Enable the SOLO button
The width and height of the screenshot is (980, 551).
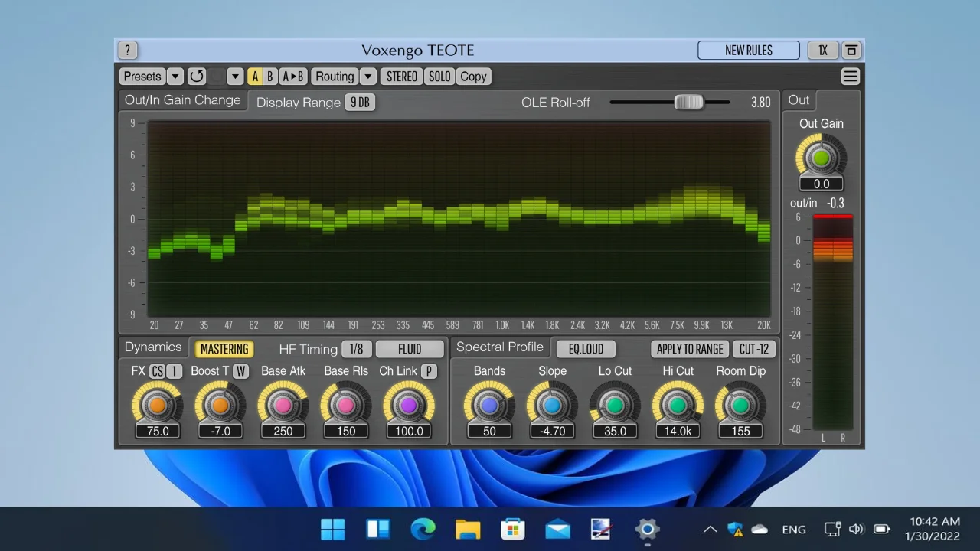tap(439, 77)
